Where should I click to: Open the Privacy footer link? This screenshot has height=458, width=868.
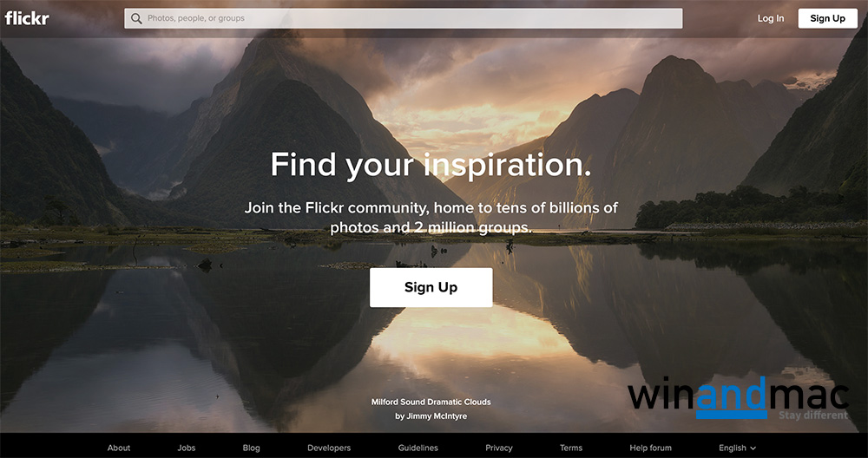pos(499,448)
